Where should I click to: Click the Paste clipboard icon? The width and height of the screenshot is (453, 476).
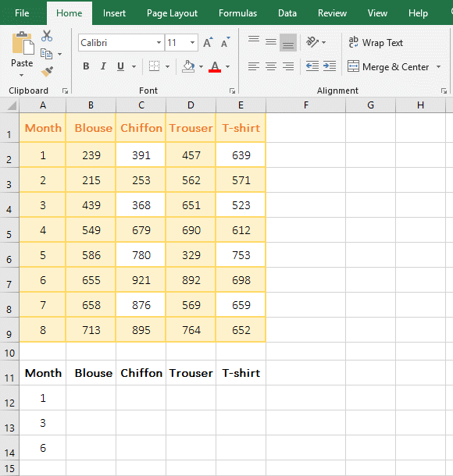click(x=23, y=43)
